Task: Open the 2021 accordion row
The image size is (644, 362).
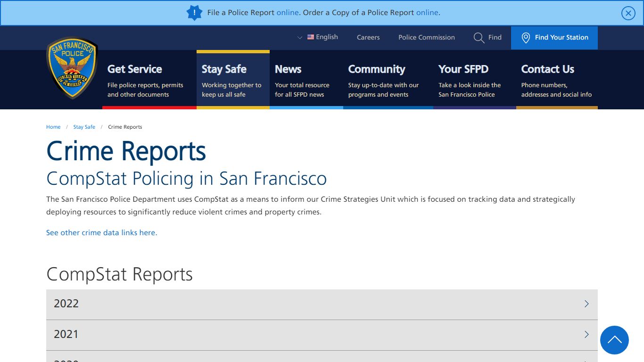Action: click(x=322, y=335)
